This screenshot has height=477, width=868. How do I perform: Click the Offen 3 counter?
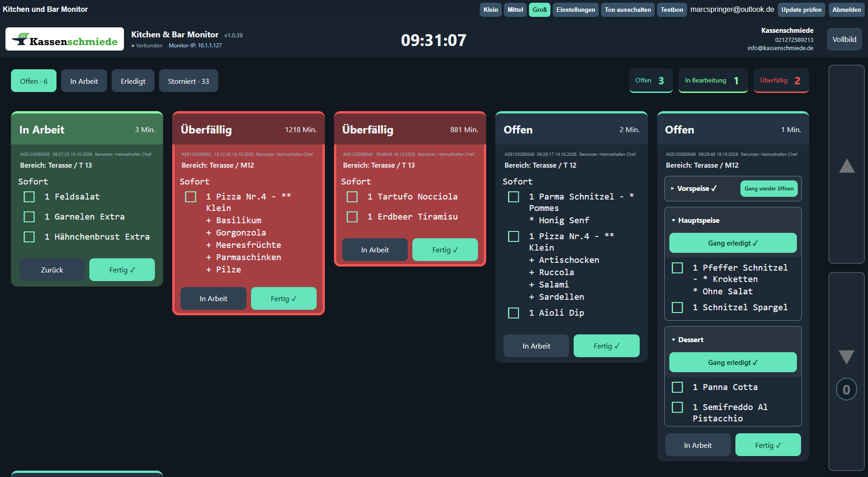651,81
